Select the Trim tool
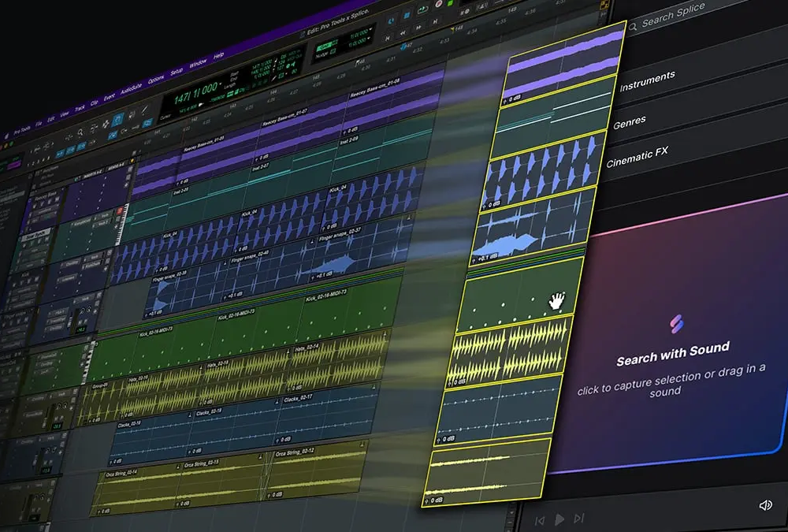 [x=93, y=128]
